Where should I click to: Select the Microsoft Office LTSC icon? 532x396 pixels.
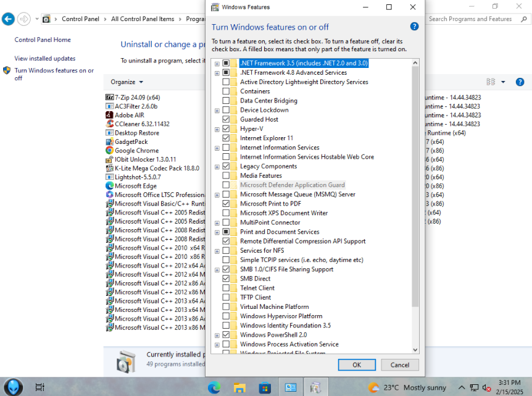click(110, 195)
